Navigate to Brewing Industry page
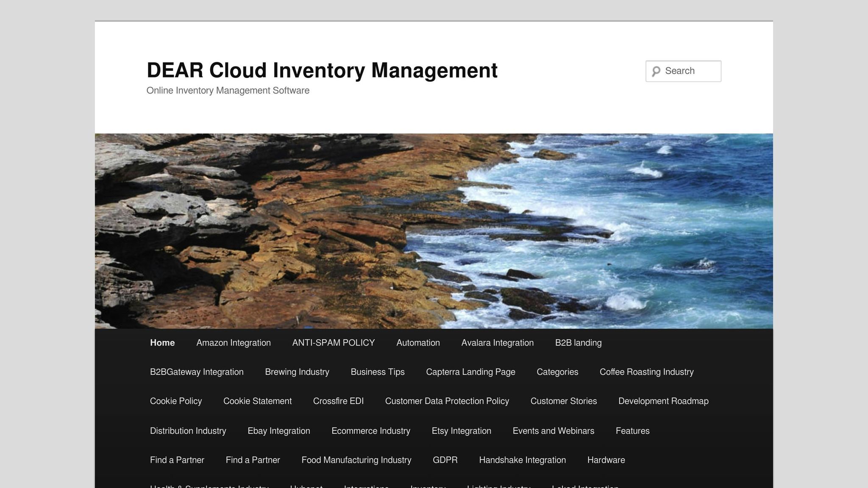 click(x=297, y=372)
